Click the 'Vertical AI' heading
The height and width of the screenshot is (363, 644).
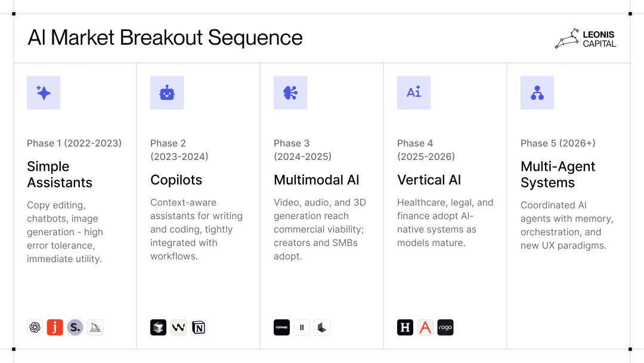click(429, 180)
